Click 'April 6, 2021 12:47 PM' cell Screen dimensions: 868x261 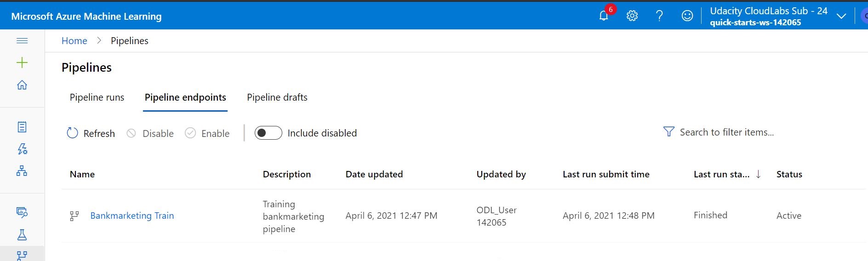[391, 216]
